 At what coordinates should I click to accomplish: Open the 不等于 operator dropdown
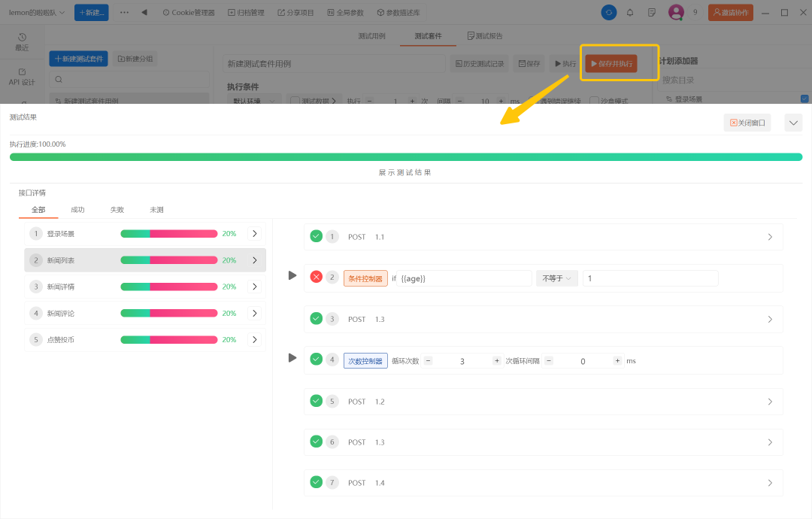click(556, 278)
